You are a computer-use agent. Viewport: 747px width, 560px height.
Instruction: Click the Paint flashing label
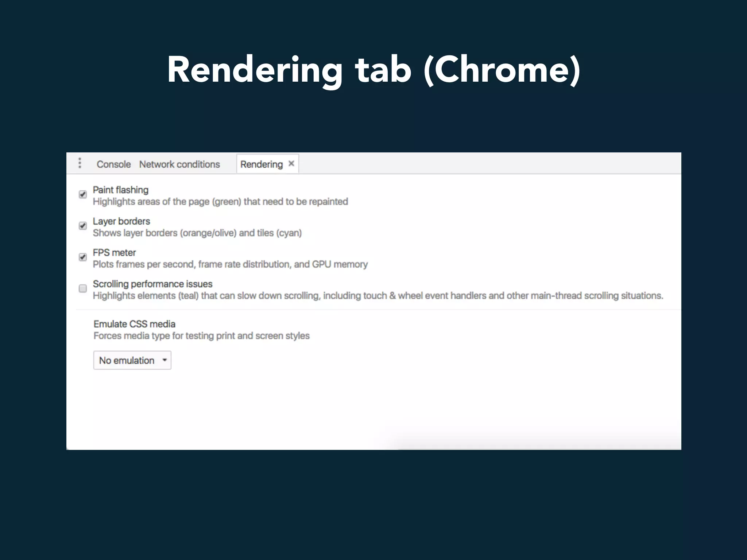[121, 190]
